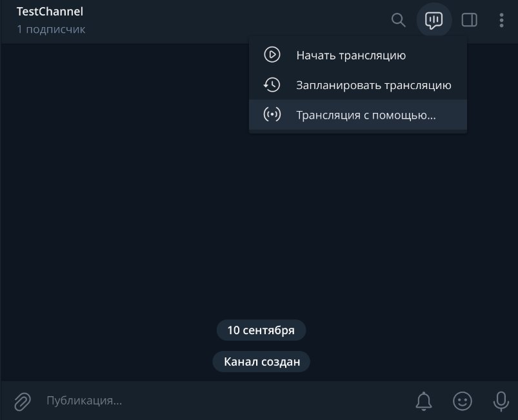Click the highlighted live stream icon

click(434, 20)
